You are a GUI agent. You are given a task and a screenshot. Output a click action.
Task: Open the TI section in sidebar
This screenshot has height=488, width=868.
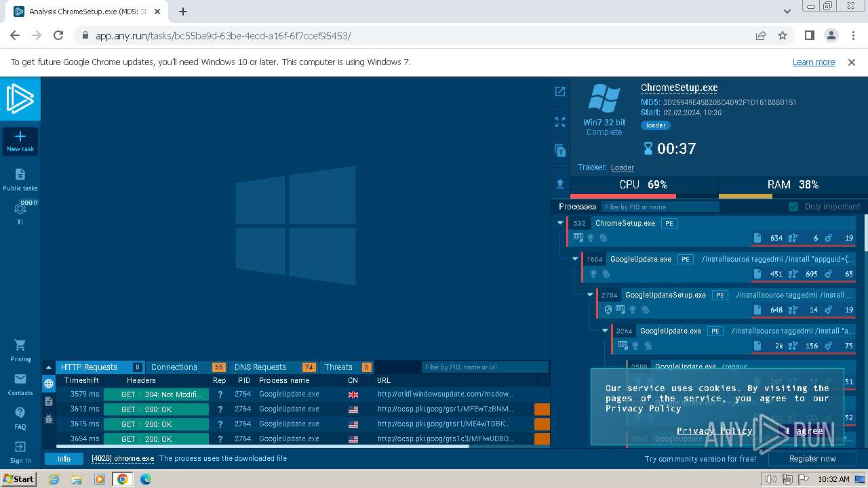[20, 213]
